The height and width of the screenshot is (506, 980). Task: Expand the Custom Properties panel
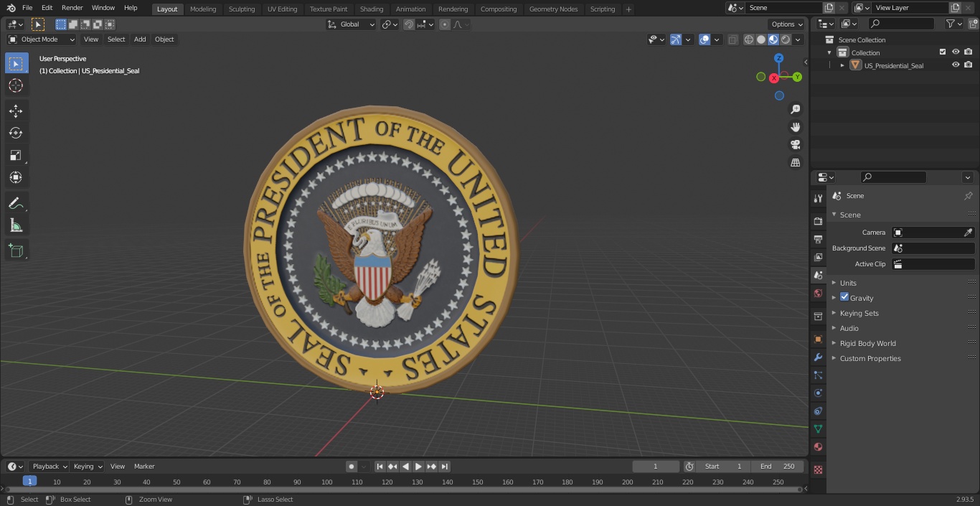pos(870,358)
